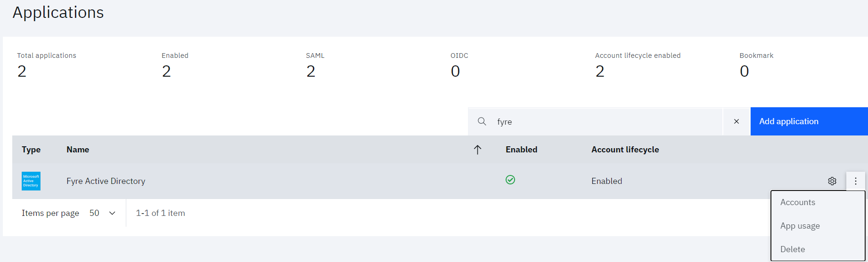Click the Enabled column header
The width and height of the screenshot is (868, 262).
[x=521, y=150]
